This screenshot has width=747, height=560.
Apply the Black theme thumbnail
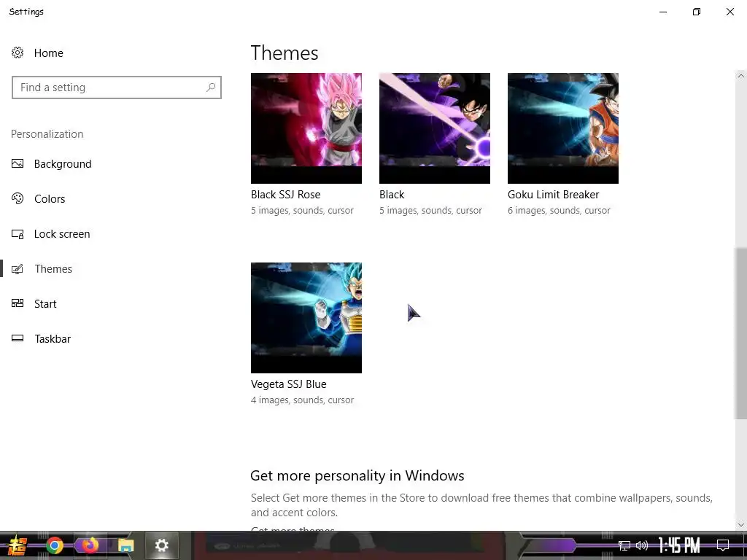click(x=435, y=128)
